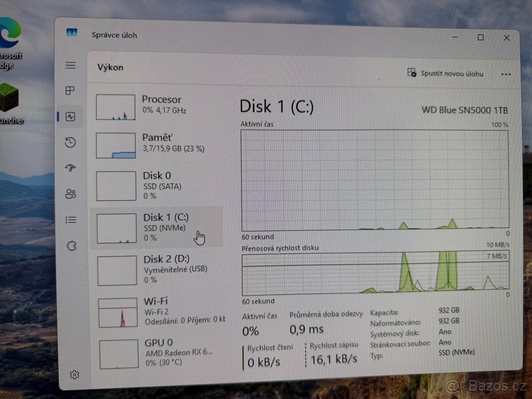The image size is (532, 399).
Task: Open the Details list icon
Action: pyautogui.click(x=70, y=219)
